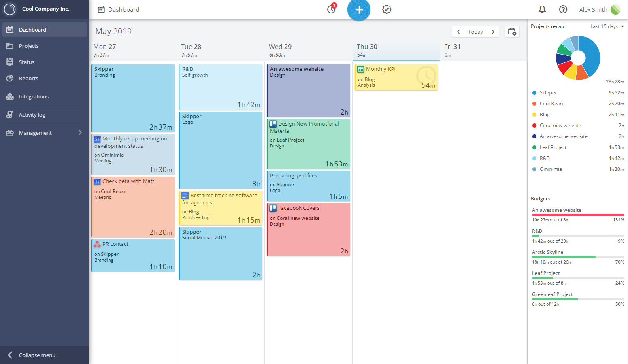Click the An awesome website budget progress bar
The image size is (628, 364).
coord(578,215)
